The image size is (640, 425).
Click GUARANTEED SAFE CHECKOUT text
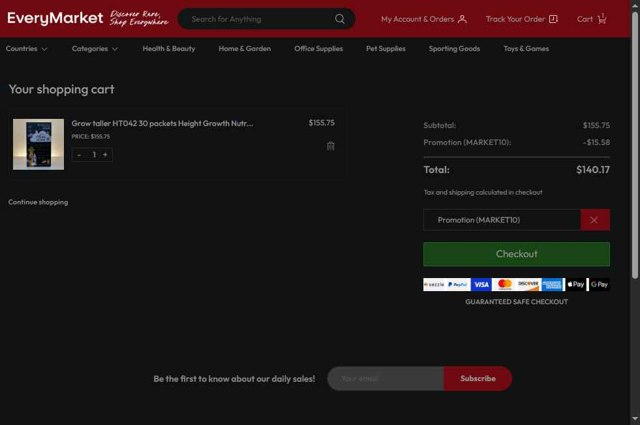[516, 302]
